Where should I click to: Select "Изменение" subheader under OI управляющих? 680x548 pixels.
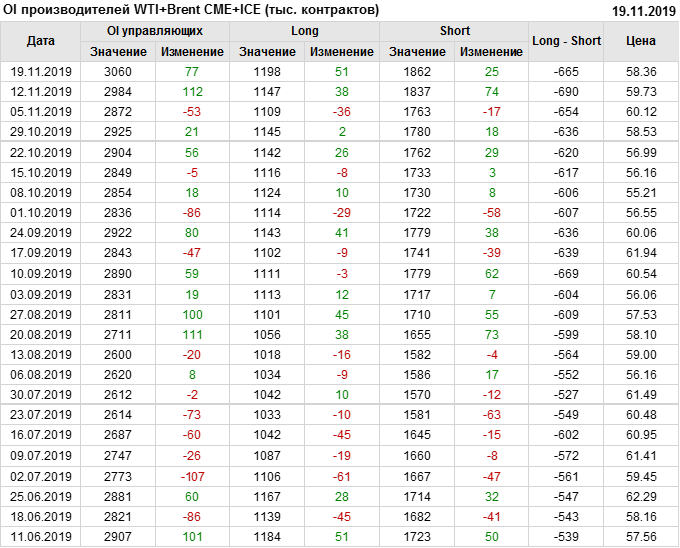pyautogui.click(x=192, y=51)
